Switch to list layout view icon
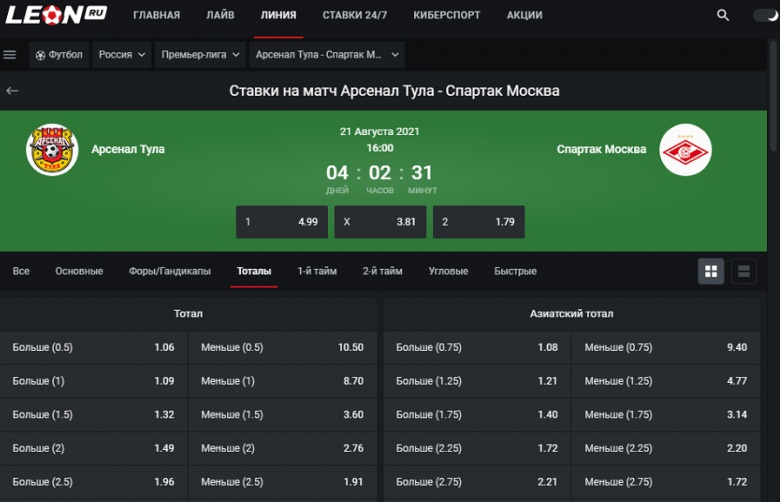The image size is (780, 502). [743, 271]
